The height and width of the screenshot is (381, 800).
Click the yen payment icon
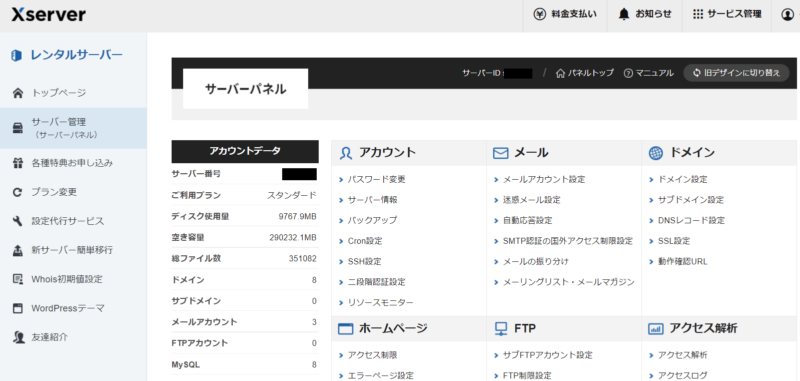(x=540, y=14)
